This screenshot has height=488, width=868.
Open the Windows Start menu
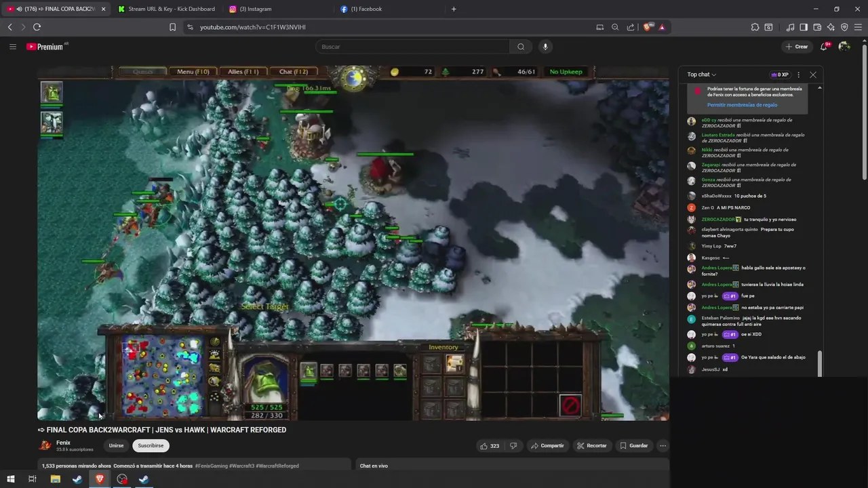point(10,479)
